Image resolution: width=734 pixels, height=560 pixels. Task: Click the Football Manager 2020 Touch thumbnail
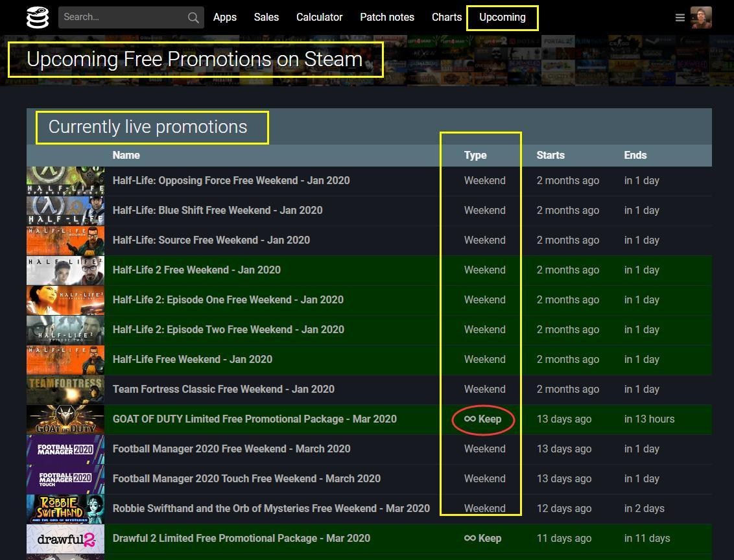point(65,479)
